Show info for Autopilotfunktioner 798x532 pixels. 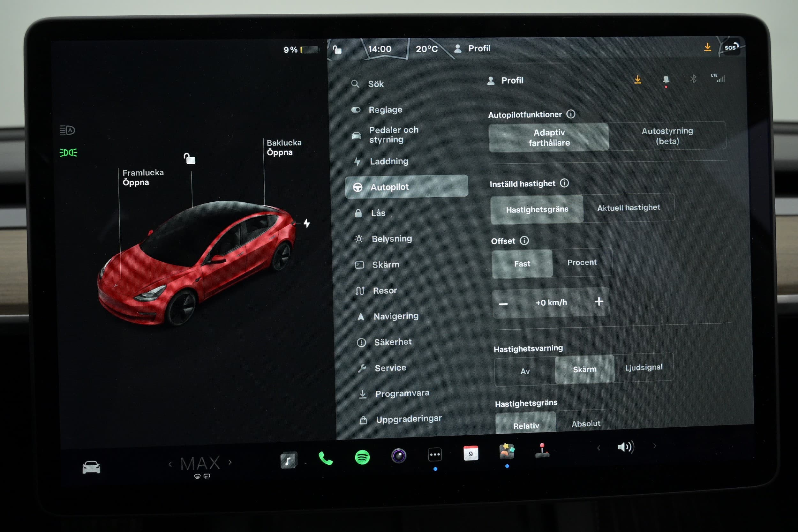[571, 114]
